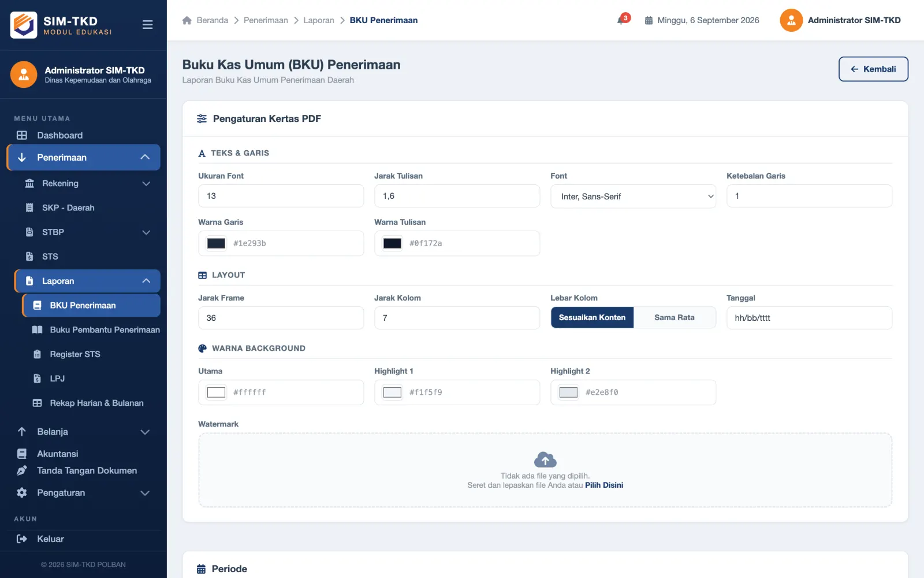Toggle the hamburger sidebar menu icon
Viewport: 924px width, 578px height.
coord(147,25)
